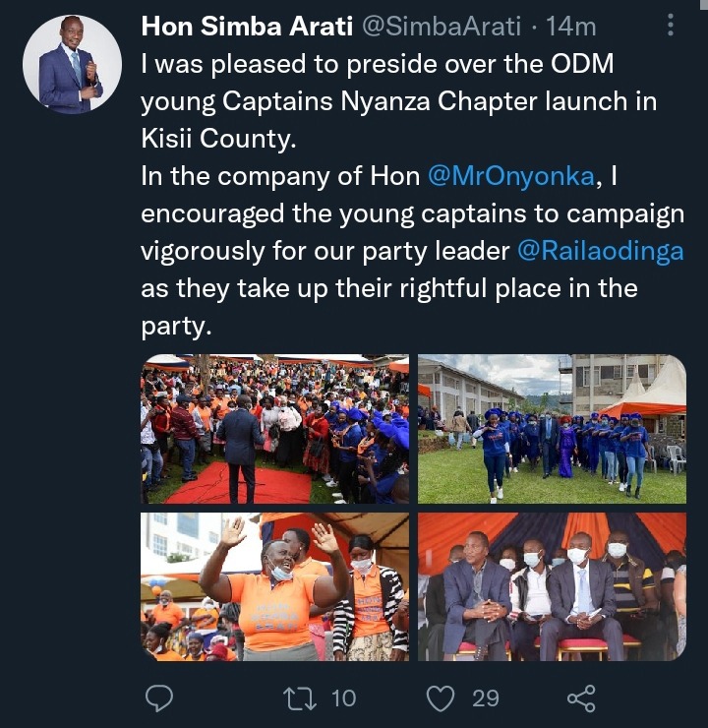Open the @MrOnyonka mention link
708x728 pixels.
(510, 176)
